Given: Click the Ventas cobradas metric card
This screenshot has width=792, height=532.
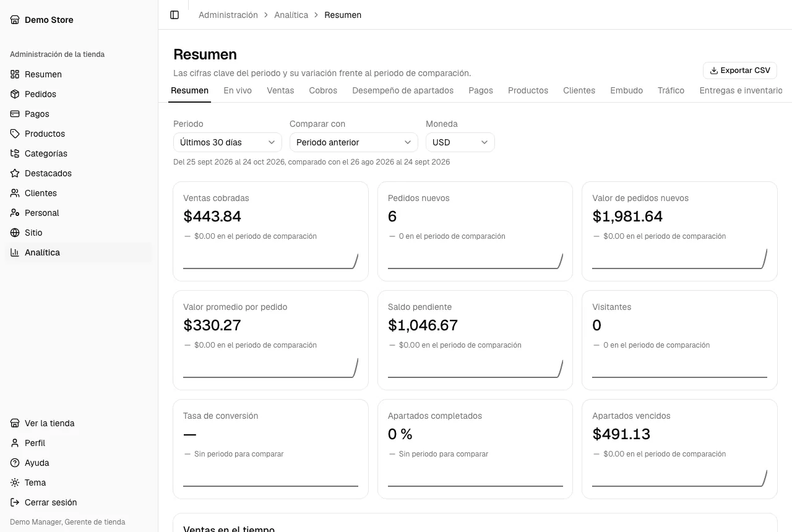Looking at the screenshot, I should click(270, 231).
